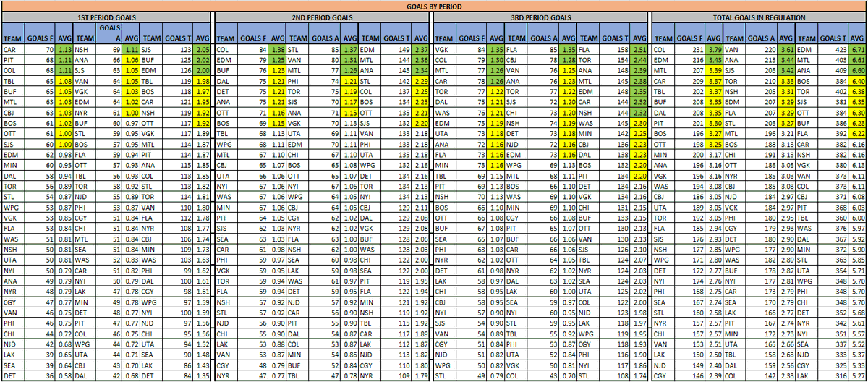Select the 2.51 green average cell for FLA
The width and height of the screenshot is (868, 382).
point(639,49)
